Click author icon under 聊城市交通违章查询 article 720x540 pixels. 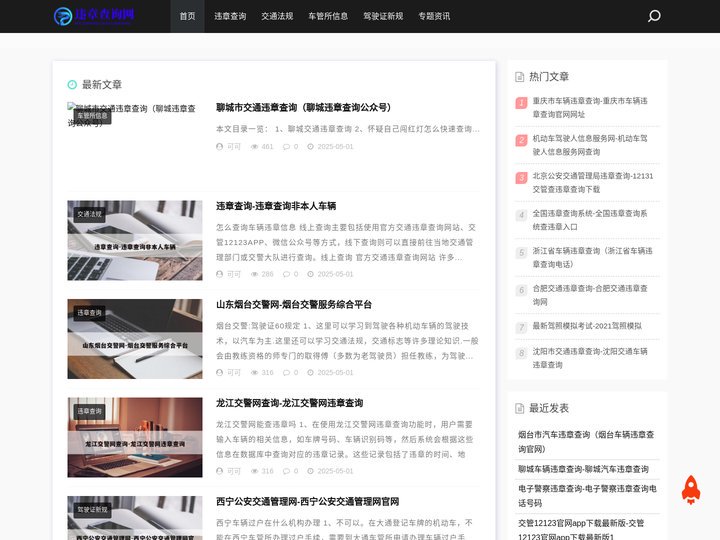[219, 146]
